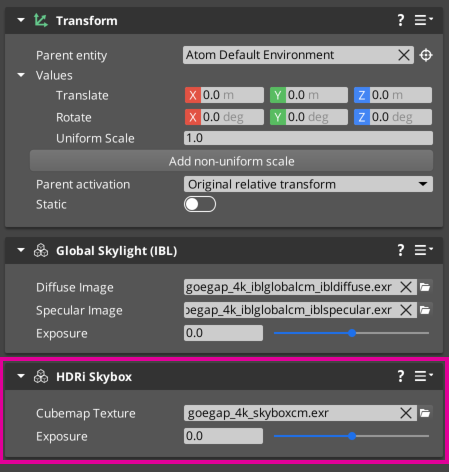Click Add non-uniform scale button
Viewport: 449px width, 472px height.
tap(231, 161)
